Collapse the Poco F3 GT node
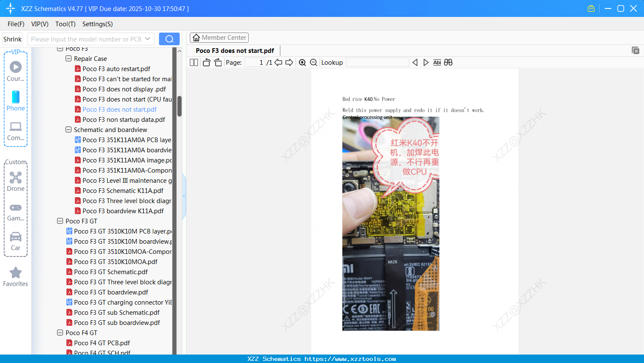The width and height of the screenshot is (644, 363). 60,221
